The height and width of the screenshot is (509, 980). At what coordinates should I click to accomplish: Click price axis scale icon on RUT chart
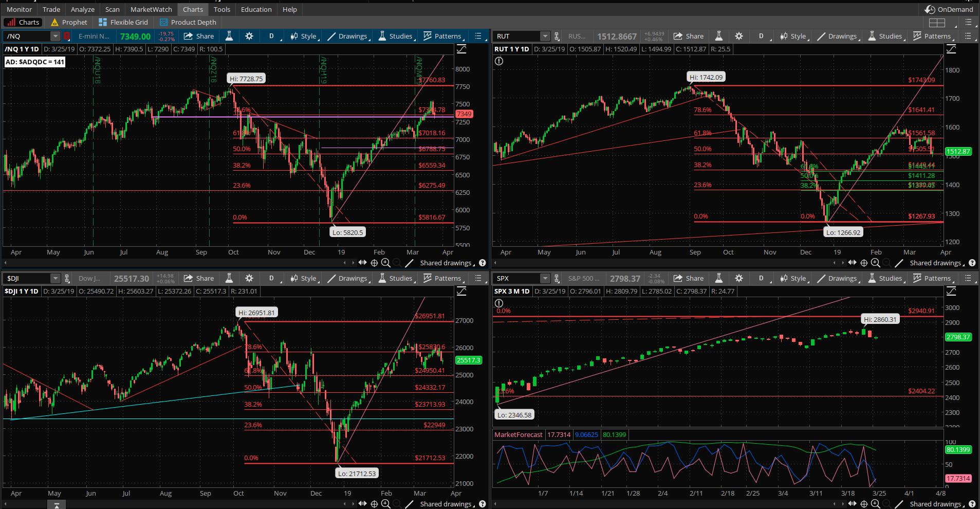(951, 49)
